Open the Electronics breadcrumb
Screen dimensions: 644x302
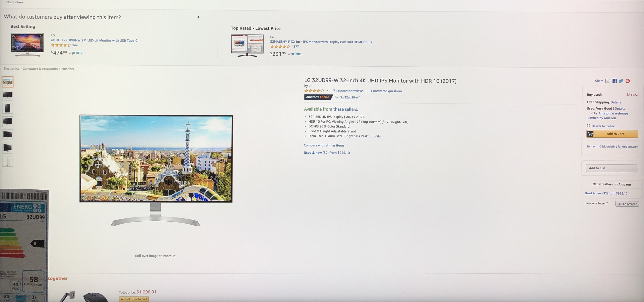coord(11,68)
